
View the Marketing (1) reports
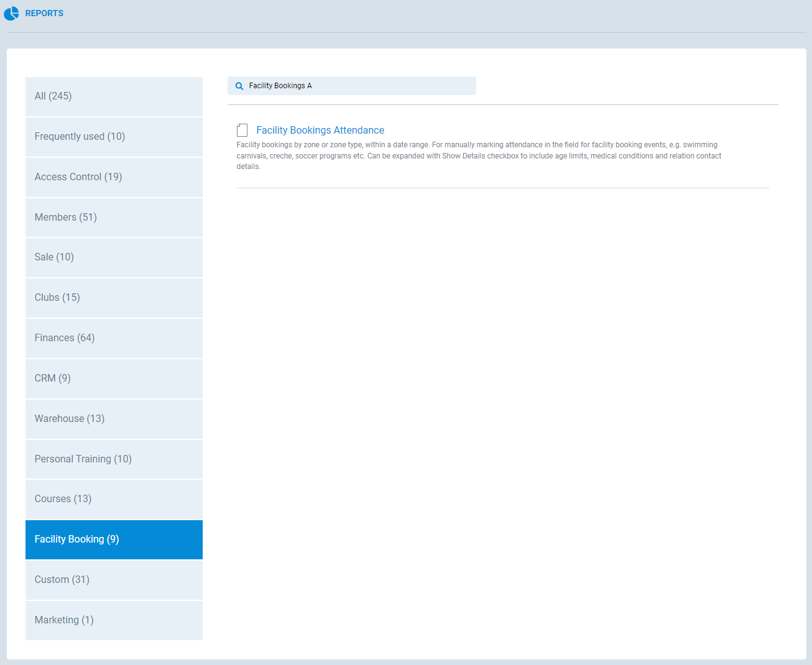click(114, 620)
